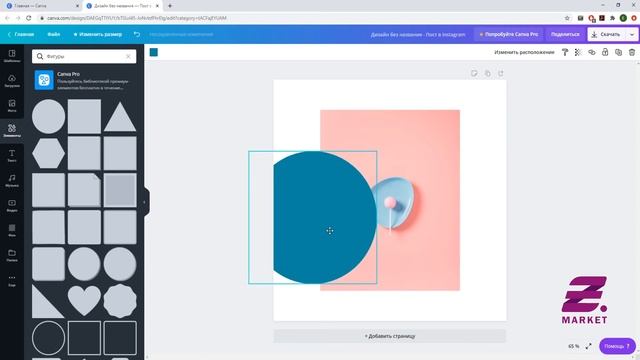Clear the search field with the X

click(x=128, y=56)
